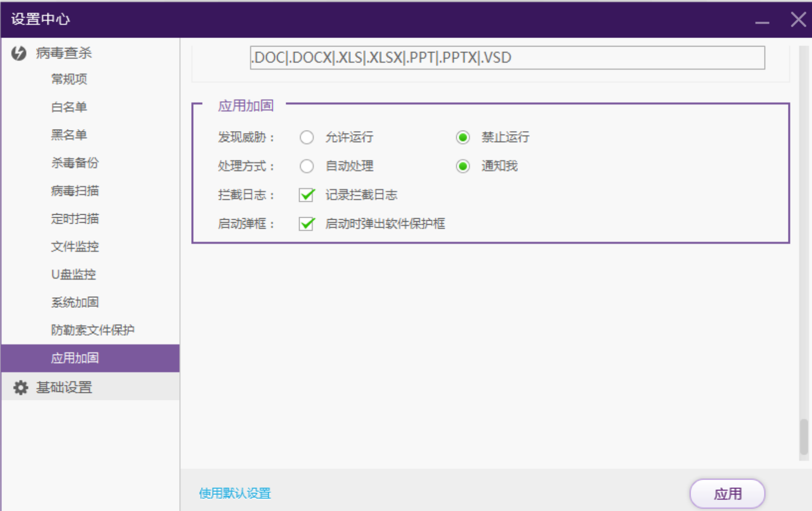Choose 自动处理 as handling method
Image resolution: width=812 pixels, height=511 pixels.
tap(307, 166)
